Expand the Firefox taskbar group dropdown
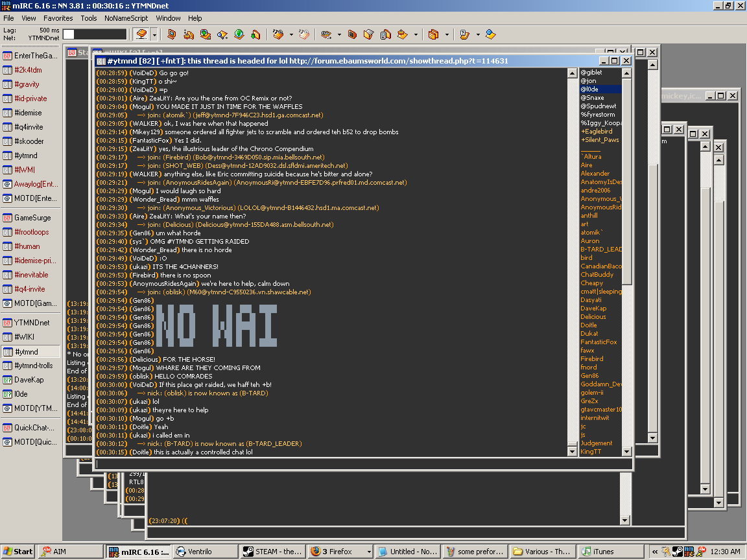Screen dimensions: 747x560 click(x=369, y=552)
